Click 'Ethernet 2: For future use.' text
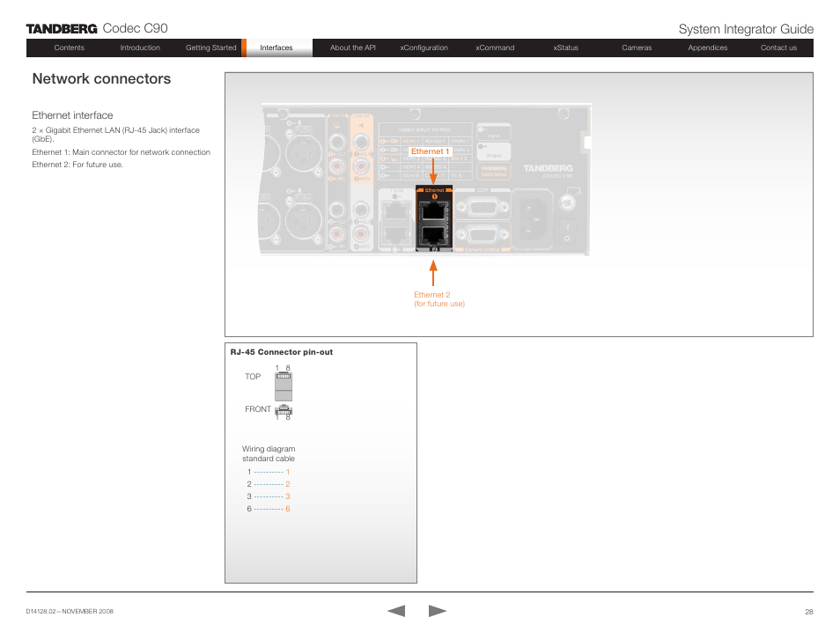The height and width of the screenshot is (632, 840). pyautogui.click(x=77, y=165)
